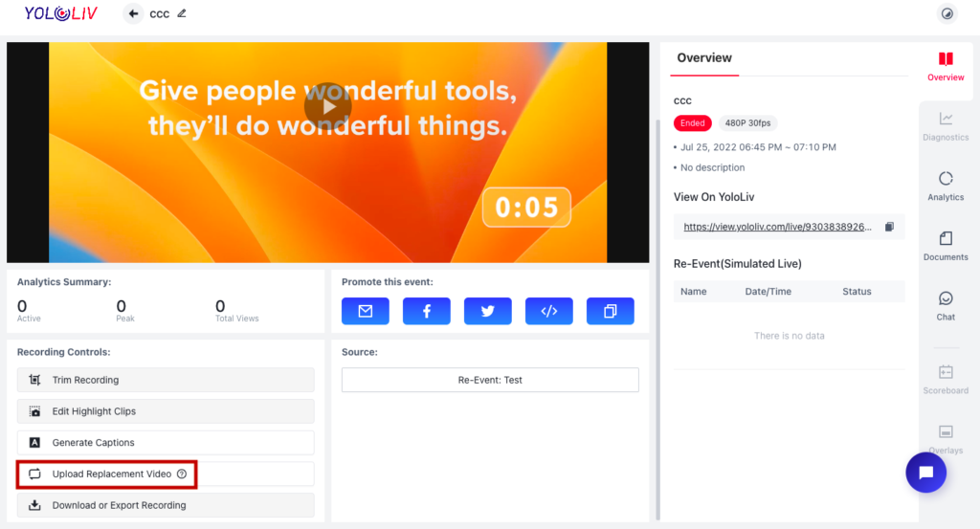Viewport: 980px width, 529px height.
Task: Copy the YoloLiv view URL icon
Action: click(x=889, y=227)
